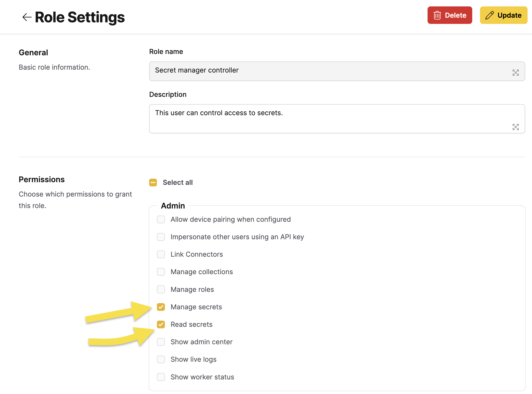Click the Delete button
Screen dimensions: 532x394
tap(449, 15)
